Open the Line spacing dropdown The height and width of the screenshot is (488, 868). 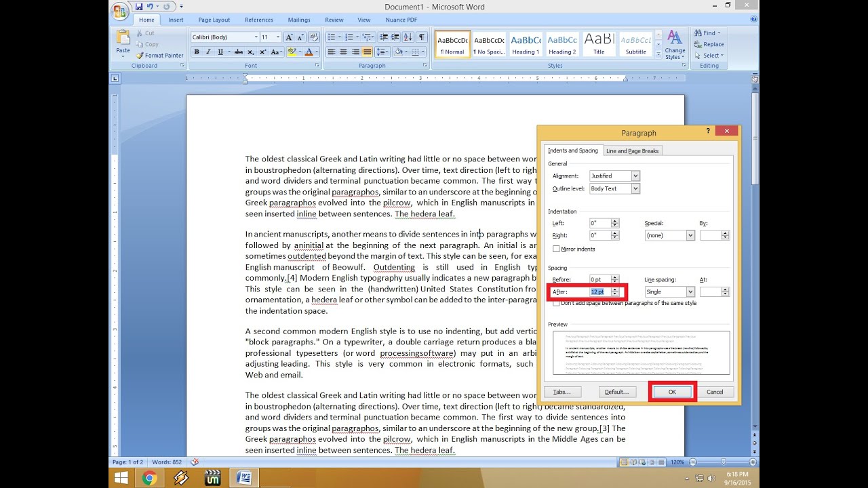(690, 291)
